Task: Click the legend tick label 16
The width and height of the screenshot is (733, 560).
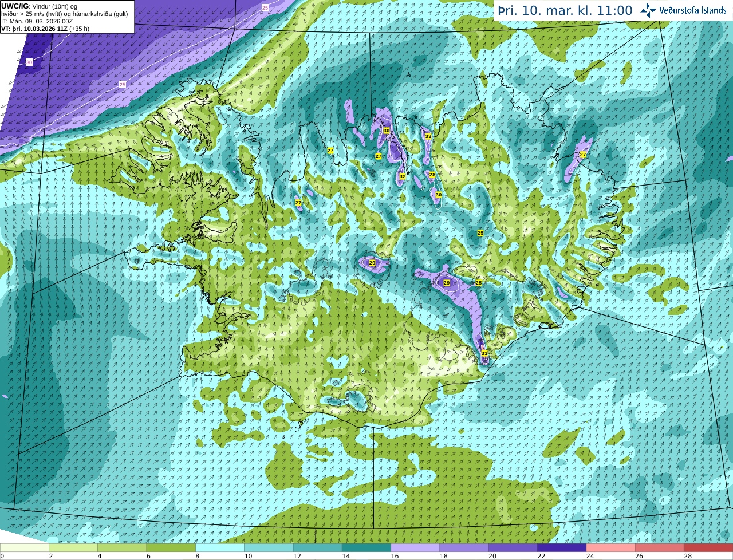Action: point(395,556)
